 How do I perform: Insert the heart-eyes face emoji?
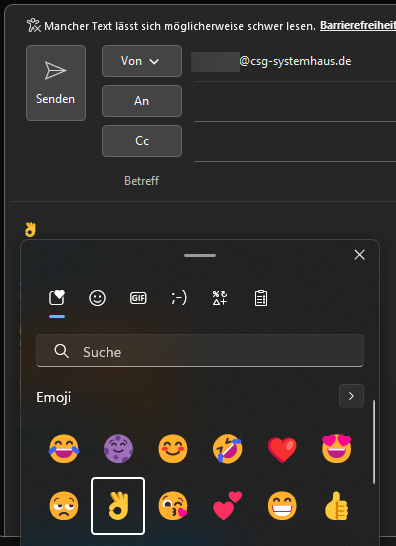coord(337,449)
